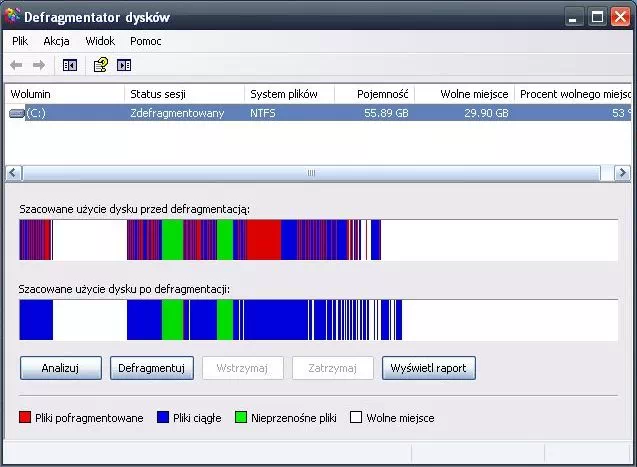Open the Pomoc menu
This screenshot has height=467, width=637.
146,41
